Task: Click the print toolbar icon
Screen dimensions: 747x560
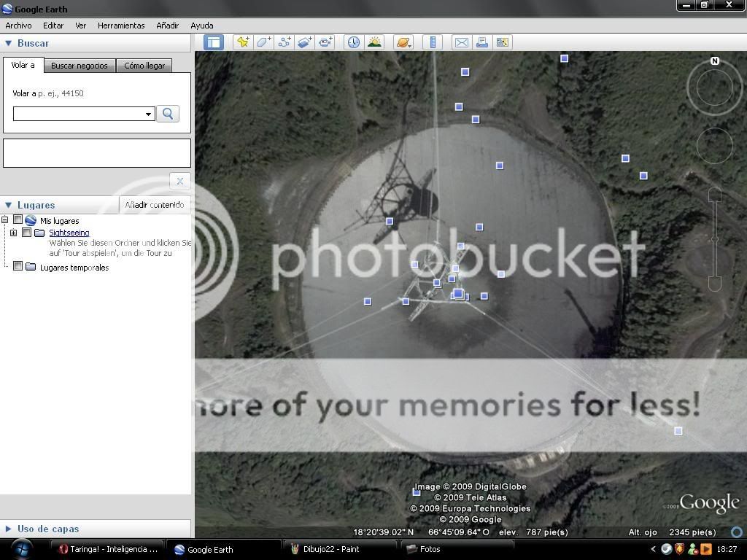Action: pos(482,42)
